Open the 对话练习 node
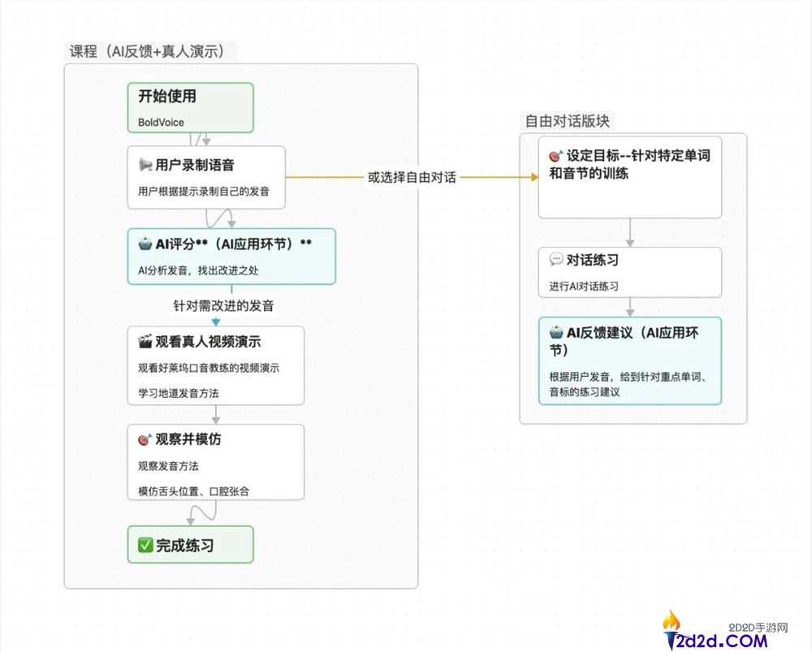The image size is (812, 652). click(x=630, y=272)
